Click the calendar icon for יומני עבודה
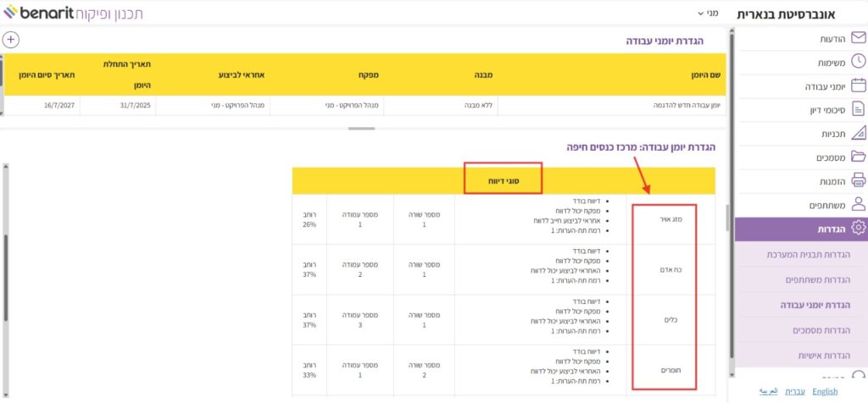Image resolution: width=868 pixels, height=403 pixels. click(x=857, y=86)
